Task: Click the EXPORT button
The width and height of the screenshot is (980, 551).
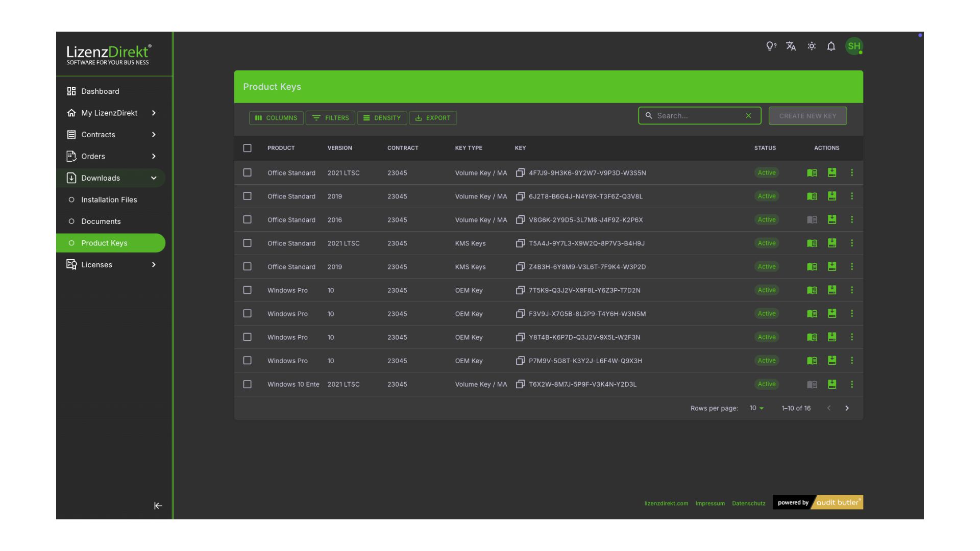Action: click(x=433, y=118)
